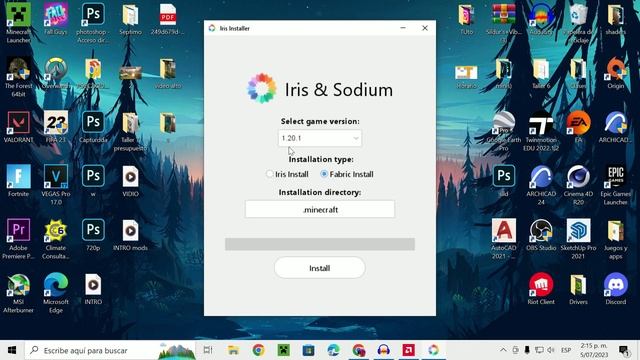Open SketchUp Pro 2021 desktop icon
The width and height of the screenshot is (640, 360).
[x=578, y=239]
